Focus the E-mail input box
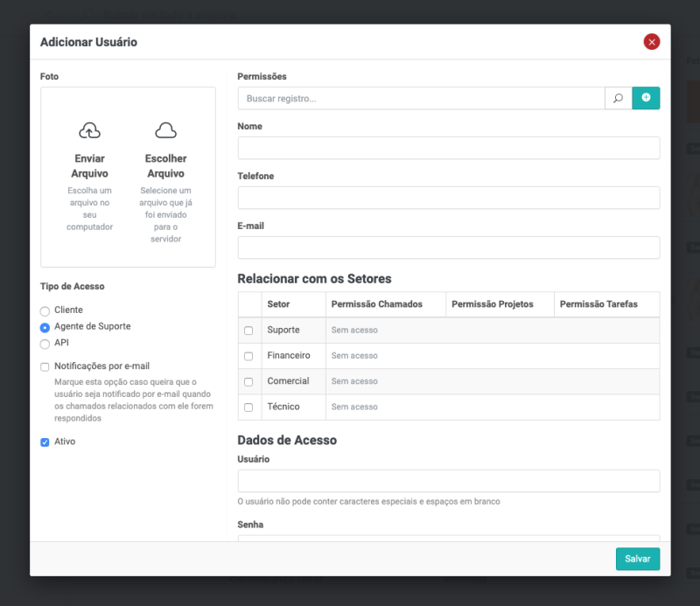Viewport: 700px width, 606px height. (x=448, y=247)
